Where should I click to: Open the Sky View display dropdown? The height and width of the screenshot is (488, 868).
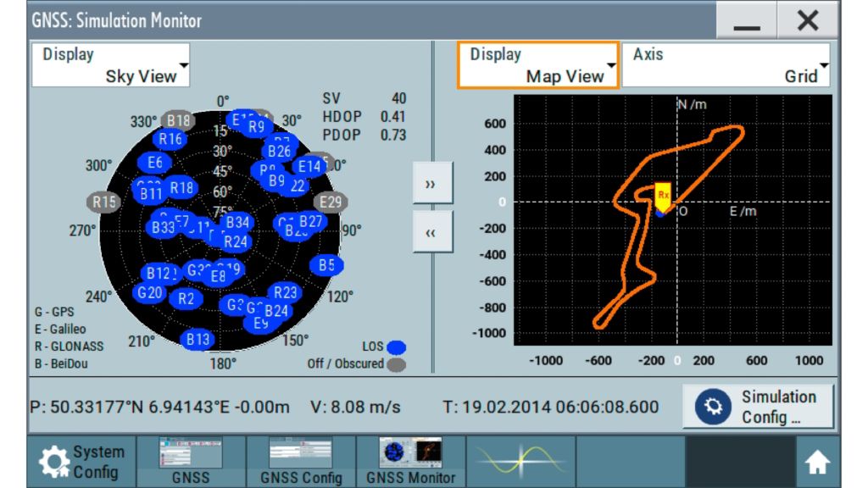tap(111, 65)
